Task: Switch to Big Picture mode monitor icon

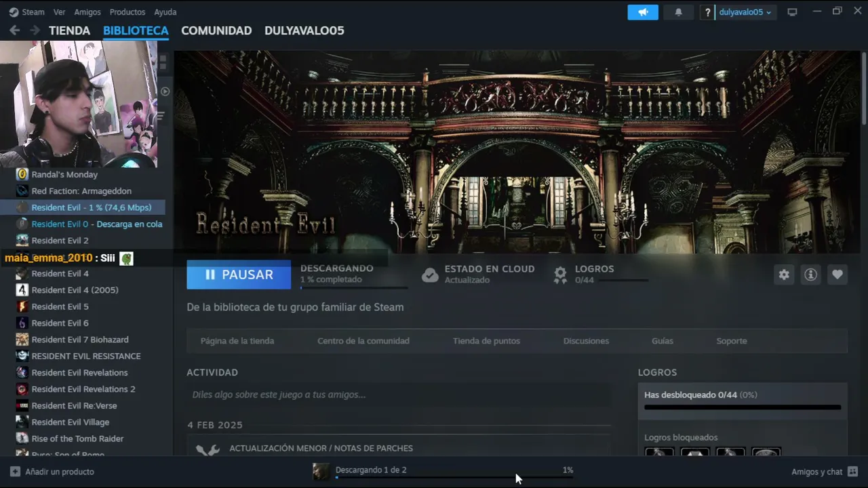Action: click(x=792, y=12)
